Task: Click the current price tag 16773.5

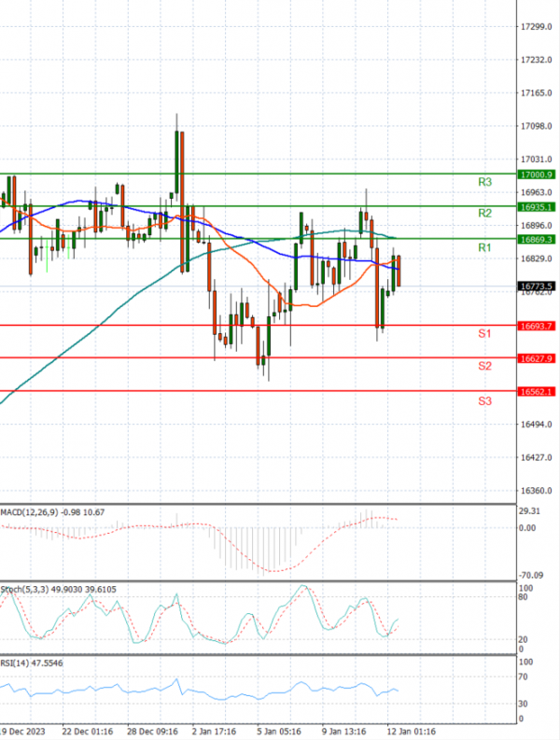Action: [537, 286]
